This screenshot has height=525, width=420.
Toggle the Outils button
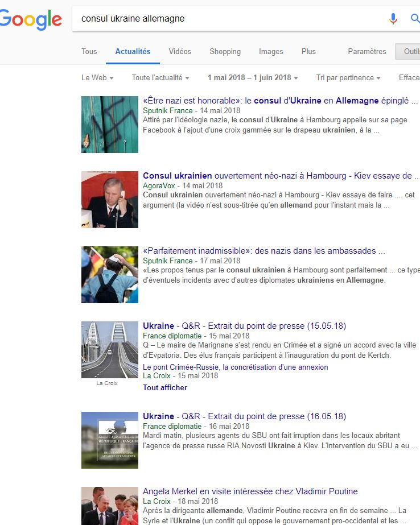[x=408, y=52]
